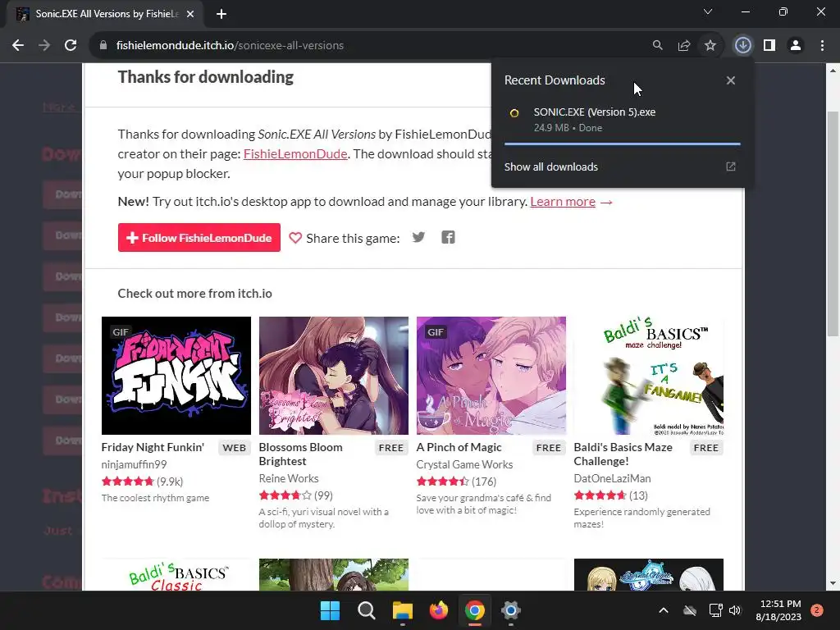Launch Firefox from the taskbar

[439, 610]
